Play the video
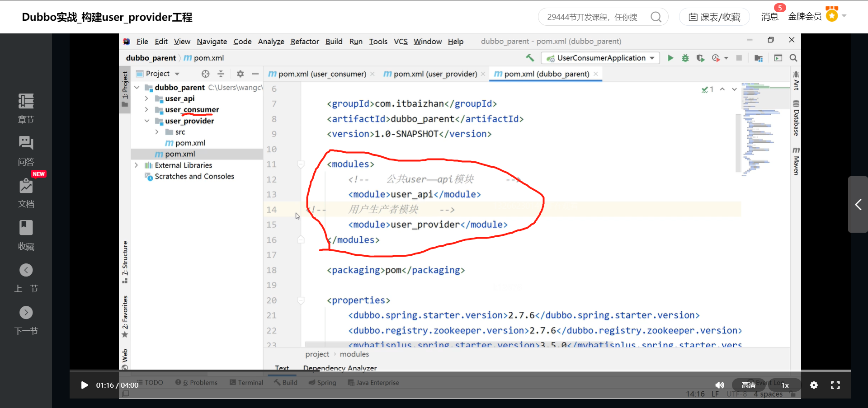868x408 pixels. pyautogui.click(x=84, y=385)
